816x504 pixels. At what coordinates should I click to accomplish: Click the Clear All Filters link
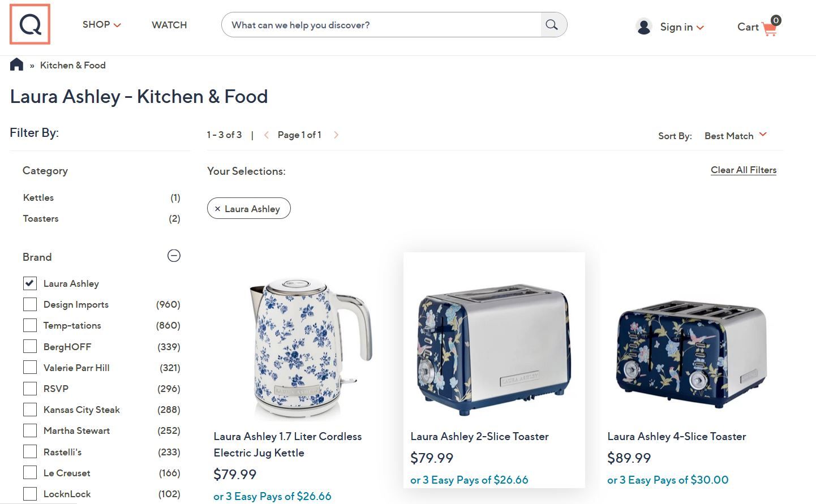(x=743, y=170)
